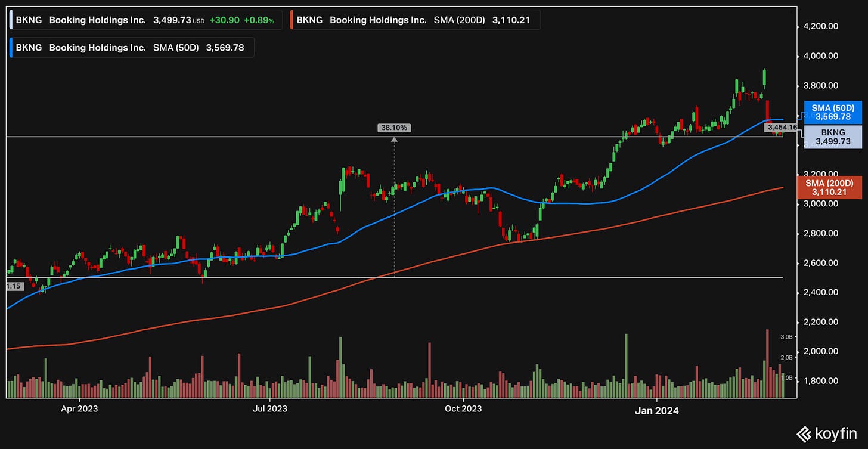Viewport: 868px width, 449px height.
Task: Click the 3,454.16 price marker tag
Action: (x=782, y=127)
